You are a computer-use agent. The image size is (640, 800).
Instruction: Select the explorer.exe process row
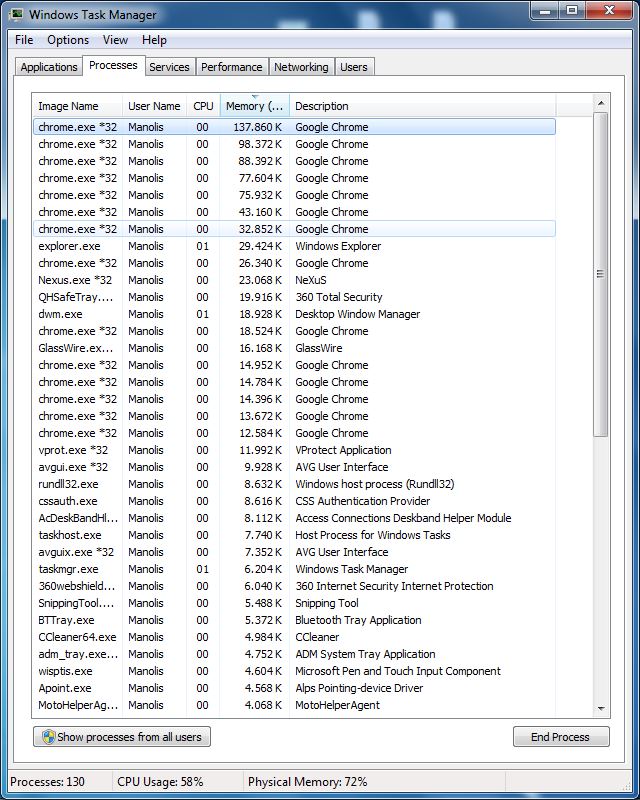[x=70, y=246]
